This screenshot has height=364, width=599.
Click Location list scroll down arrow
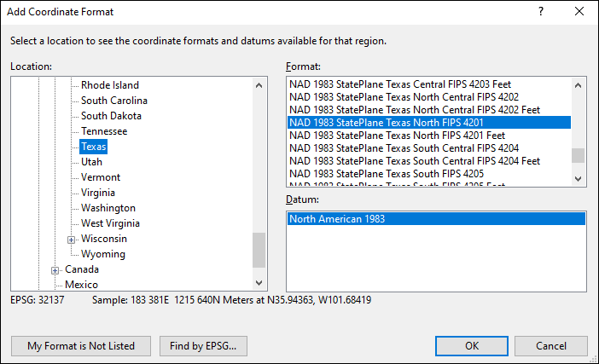pyautogui.click(x=259, y=283)
